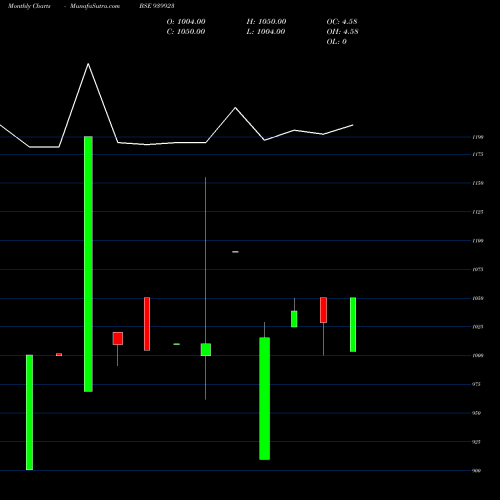Click the 925 price axis label
The height and width of the screenshot is (500, 500).
(477, 442)
